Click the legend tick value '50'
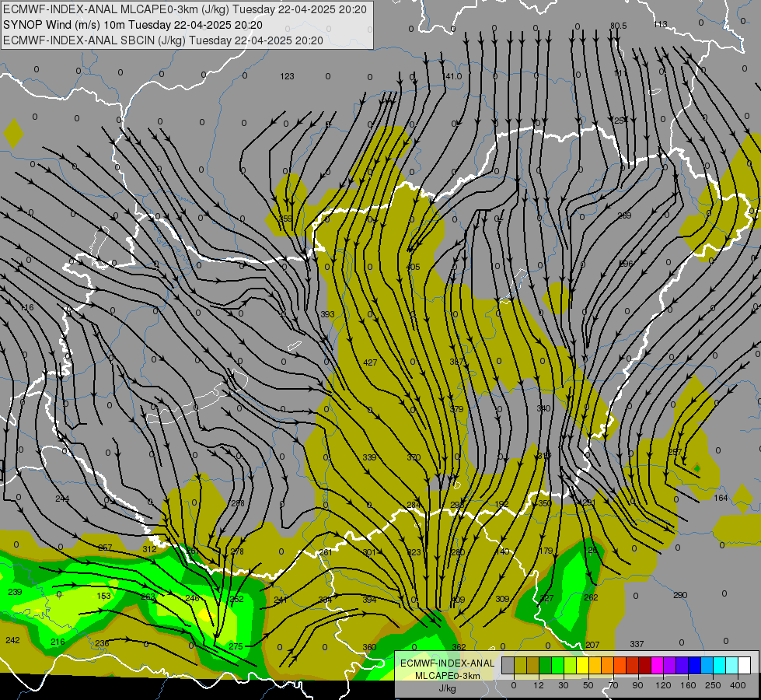The height and width of the screenshot is (700, 761). coord(588,685)
